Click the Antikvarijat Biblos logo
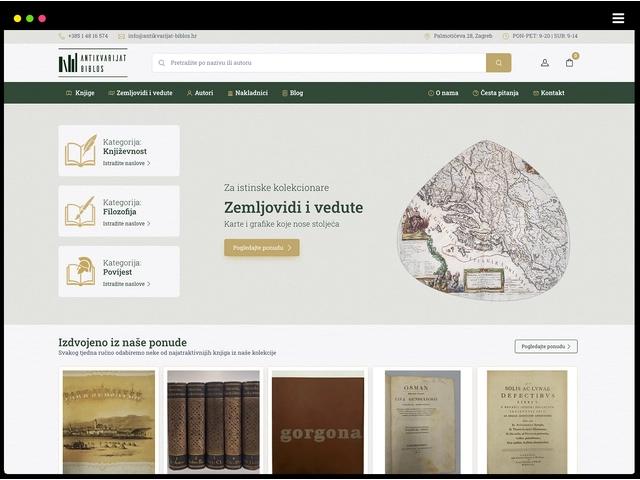 click(x=92, y=63)
